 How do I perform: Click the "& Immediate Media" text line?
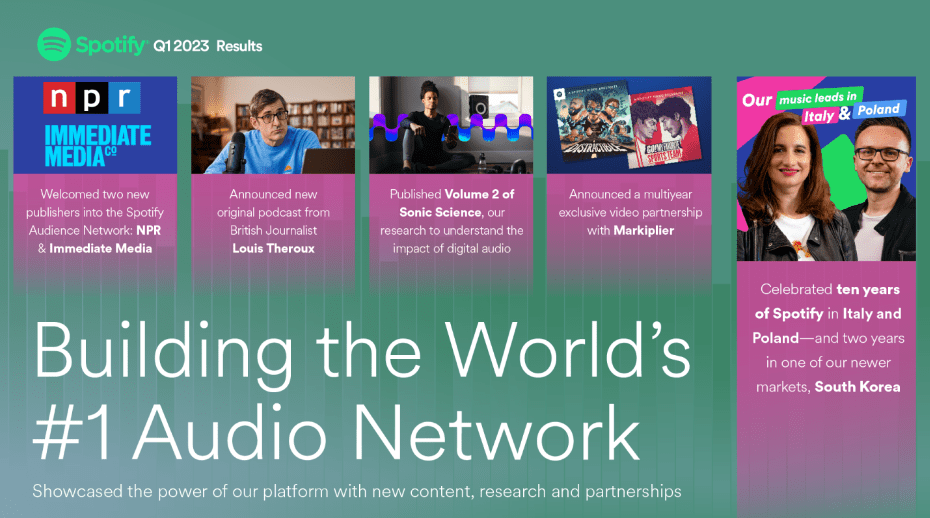[x=95, y=248]
